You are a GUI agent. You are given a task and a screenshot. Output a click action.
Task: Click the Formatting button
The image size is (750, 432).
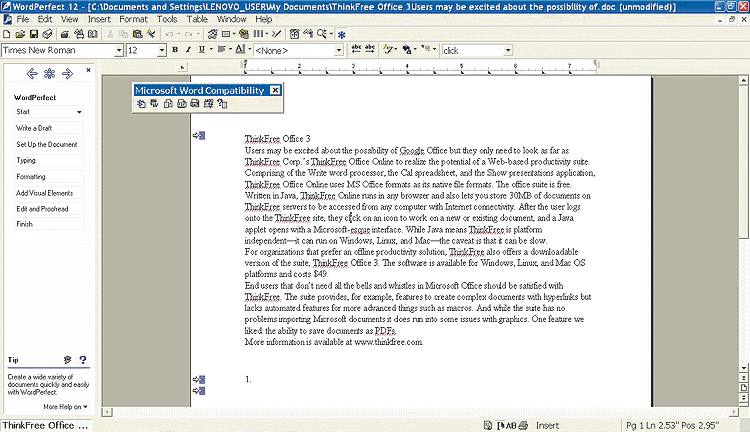[49, 177]
